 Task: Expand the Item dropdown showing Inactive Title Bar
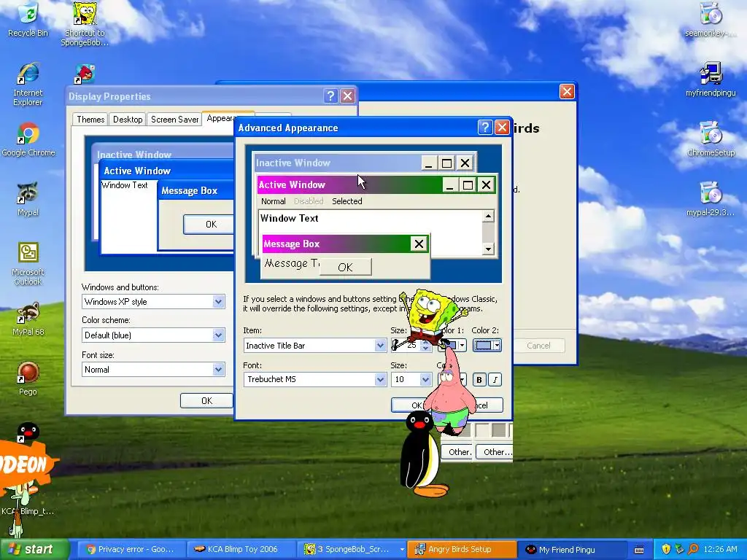(379, 345)
